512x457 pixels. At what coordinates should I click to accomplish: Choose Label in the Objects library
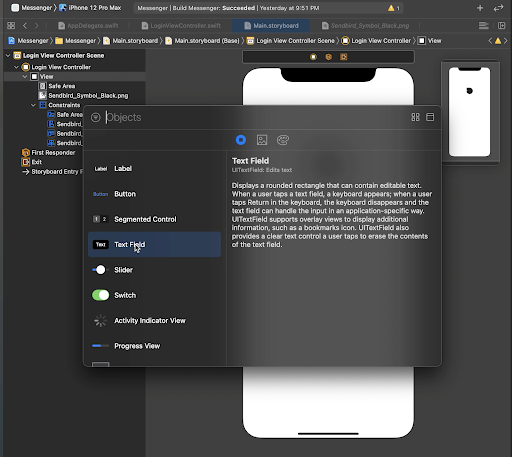tap(154, 169)
